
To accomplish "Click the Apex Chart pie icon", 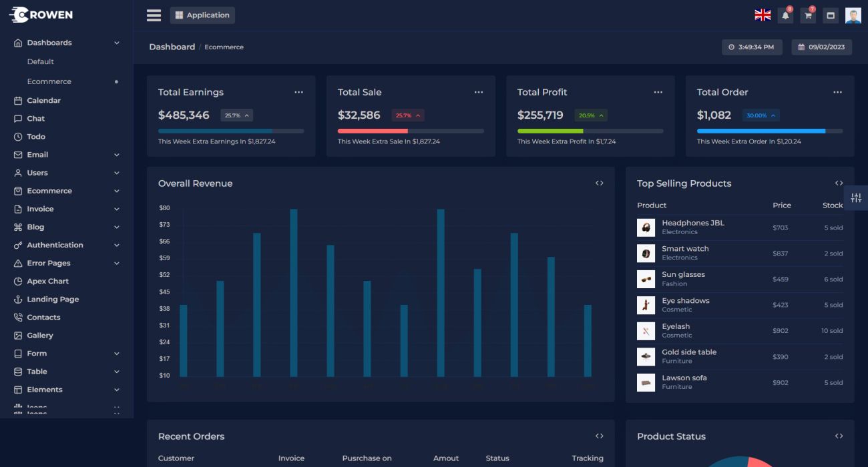I will click(x=18, y=282).
